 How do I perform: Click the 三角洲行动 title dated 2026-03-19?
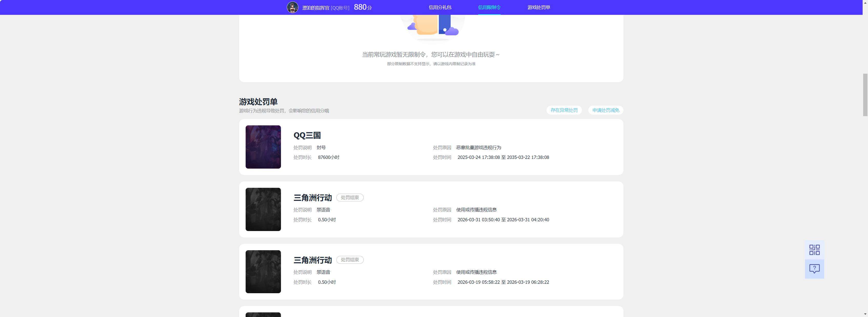[313, 260]
